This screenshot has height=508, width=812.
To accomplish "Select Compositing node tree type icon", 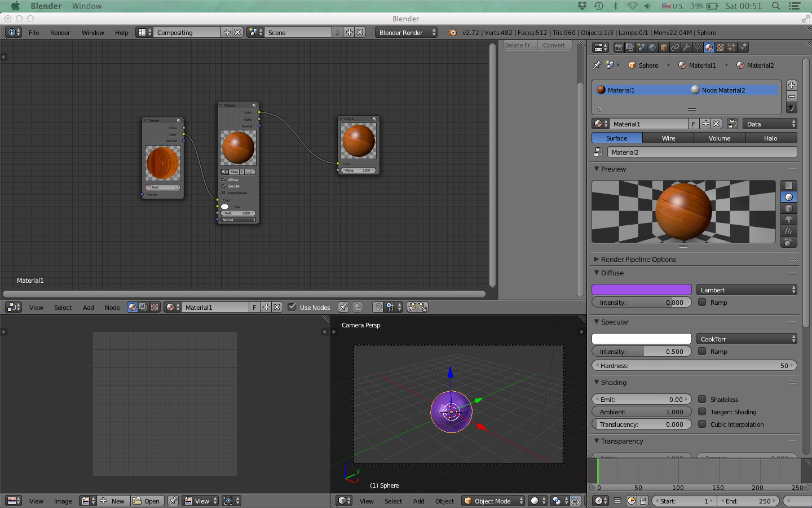I will pyautogui.click(x=143, y=307).
